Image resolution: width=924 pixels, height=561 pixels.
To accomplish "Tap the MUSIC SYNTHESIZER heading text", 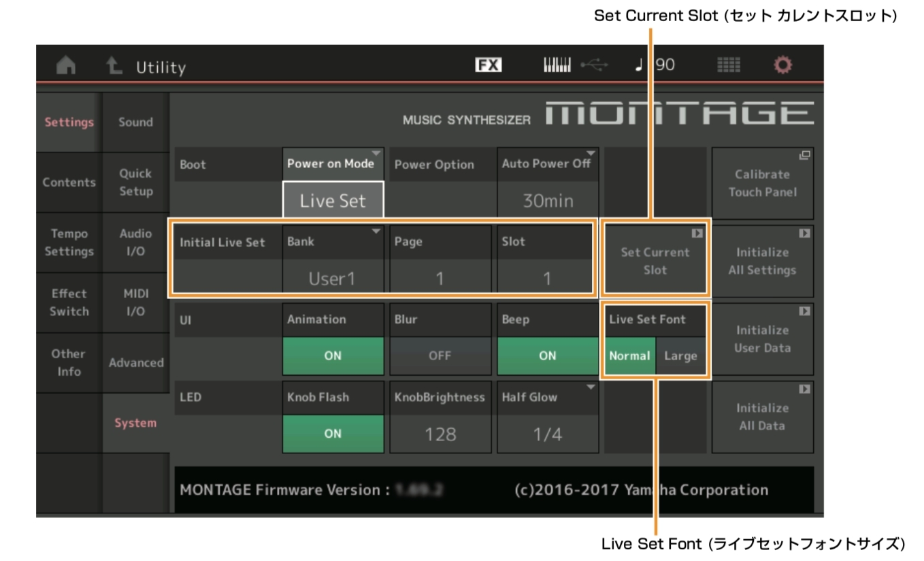I will pyautogui.click(x=467, y=120).
